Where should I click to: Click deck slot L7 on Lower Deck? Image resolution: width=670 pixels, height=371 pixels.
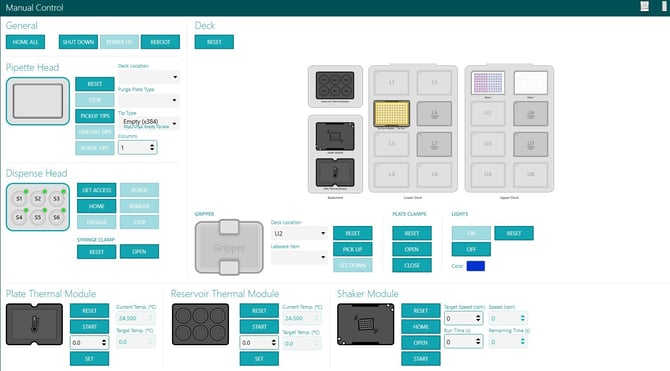pos(434,144)
